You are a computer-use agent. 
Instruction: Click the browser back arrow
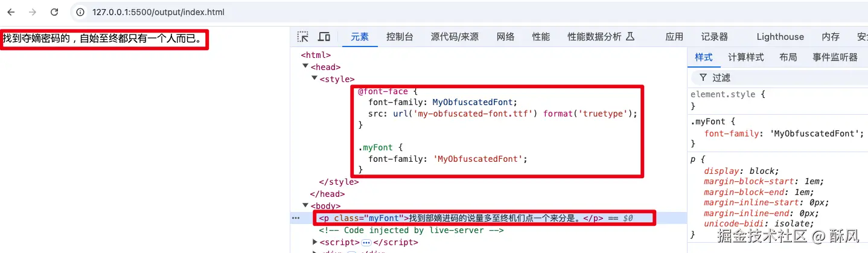click(x=11, y=12)
